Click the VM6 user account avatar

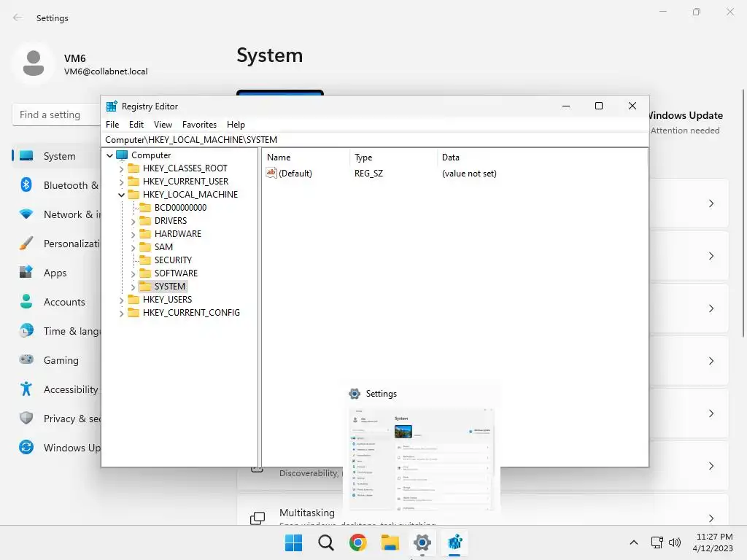point(34,63)
